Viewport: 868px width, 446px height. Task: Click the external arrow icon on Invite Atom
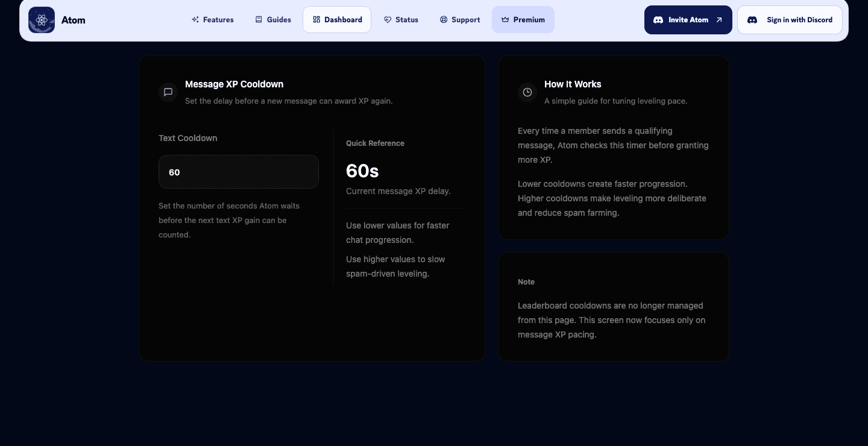[x=719, y=20]
